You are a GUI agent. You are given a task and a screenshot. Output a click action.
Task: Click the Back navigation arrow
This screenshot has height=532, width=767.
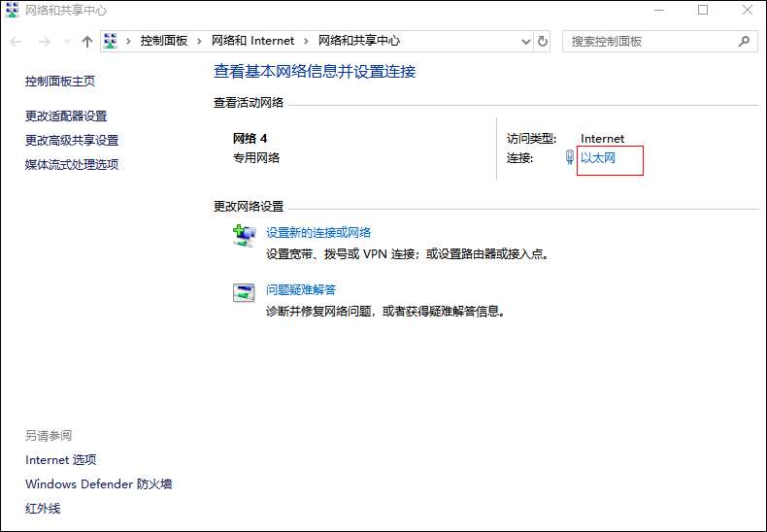pos(16,42)
